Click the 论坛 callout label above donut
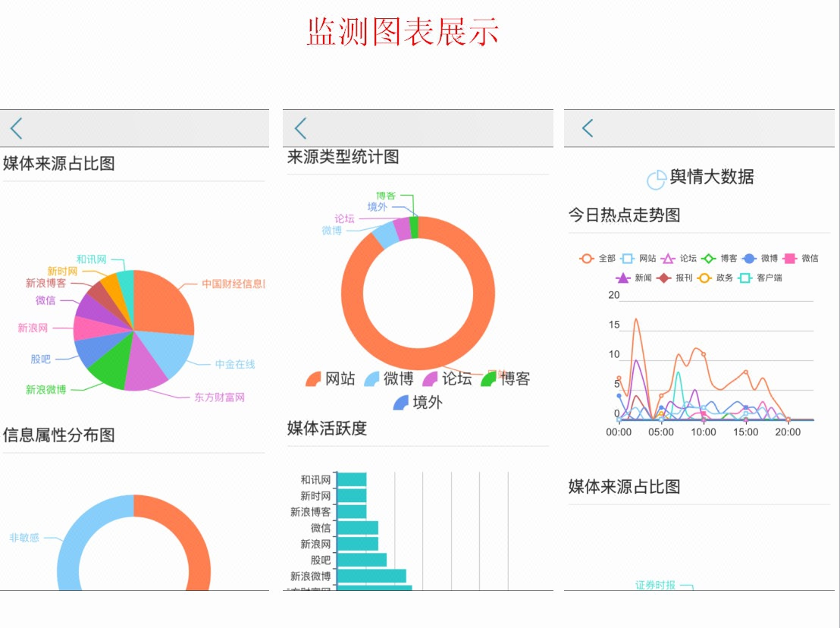 344,218
